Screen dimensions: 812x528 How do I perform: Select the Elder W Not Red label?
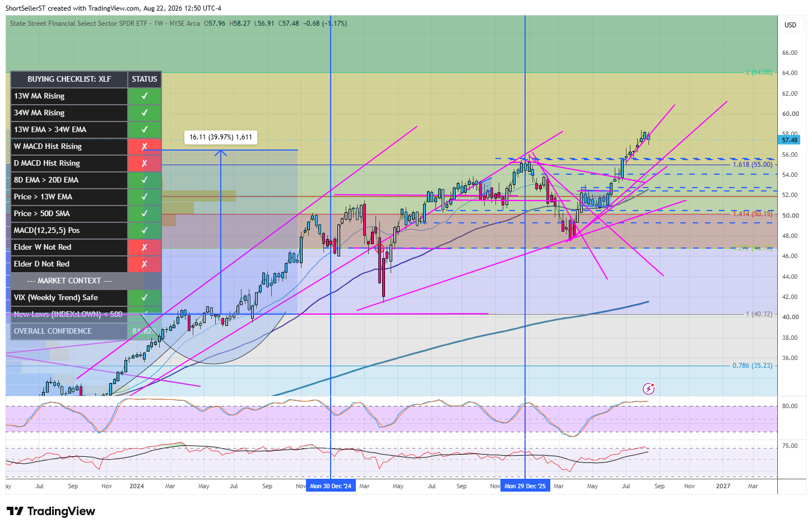pos(43,247)
